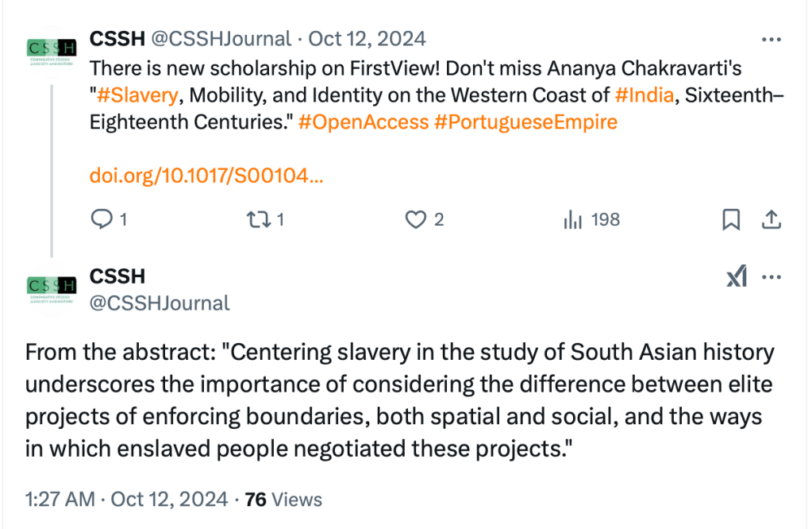The image size is (812, 529).
Task: Open the #Slavery hashtag
Action: 137,95
